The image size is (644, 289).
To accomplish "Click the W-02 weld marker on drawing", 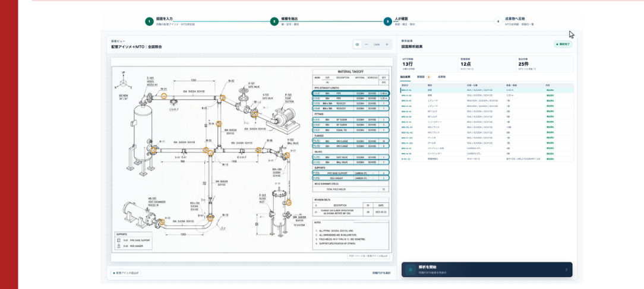I will point(223,98).
